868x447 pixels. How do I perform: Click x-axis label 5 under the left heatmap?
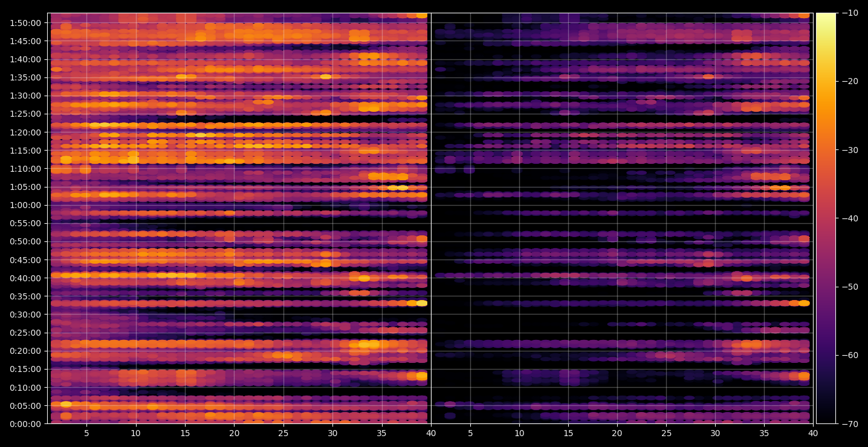86,433
